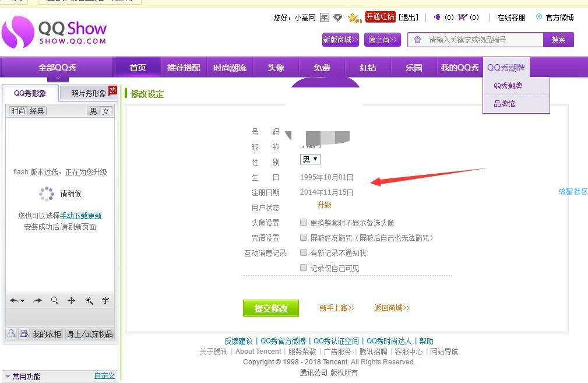Click the QQ Show logo
The image size is (588, 383).
point(54,32)
